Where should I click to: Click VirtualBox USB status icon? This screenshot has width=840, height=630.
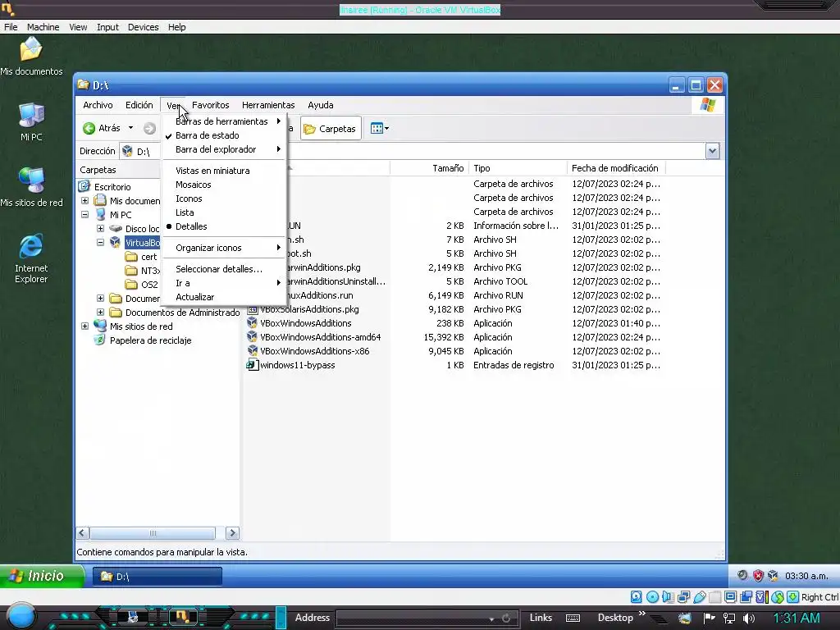[x=699, y=597]
